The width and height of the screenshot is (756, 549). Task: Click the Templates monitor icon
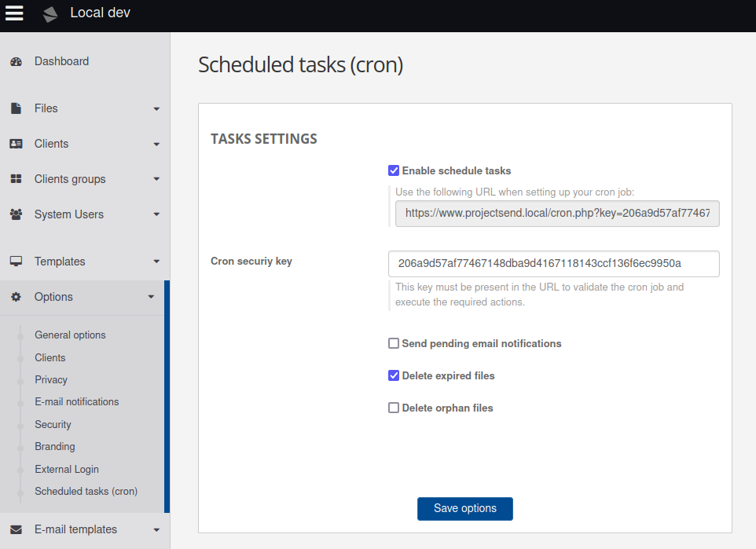(17, 261)
